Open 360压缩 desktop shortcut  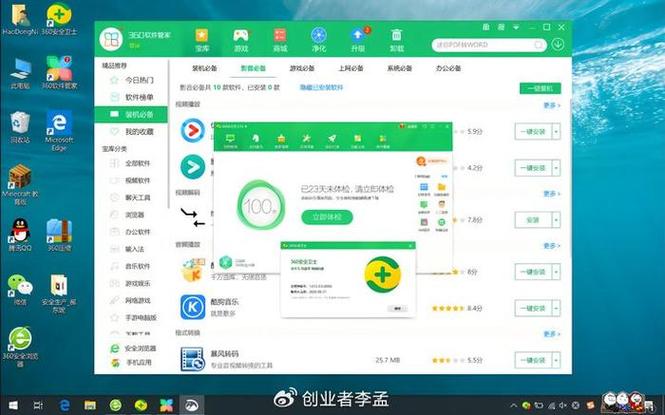(59, 235)
